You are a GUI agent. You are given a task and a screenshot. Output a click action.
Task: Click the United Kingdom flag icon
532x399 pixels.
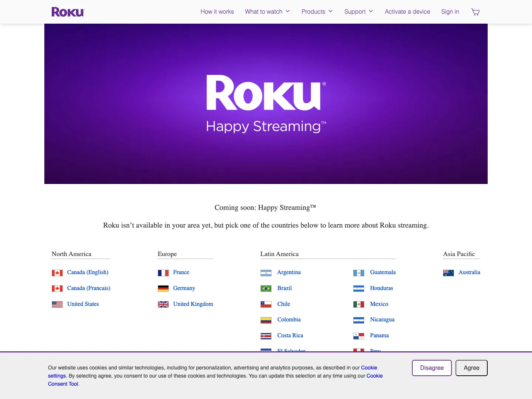click(163, 304)
